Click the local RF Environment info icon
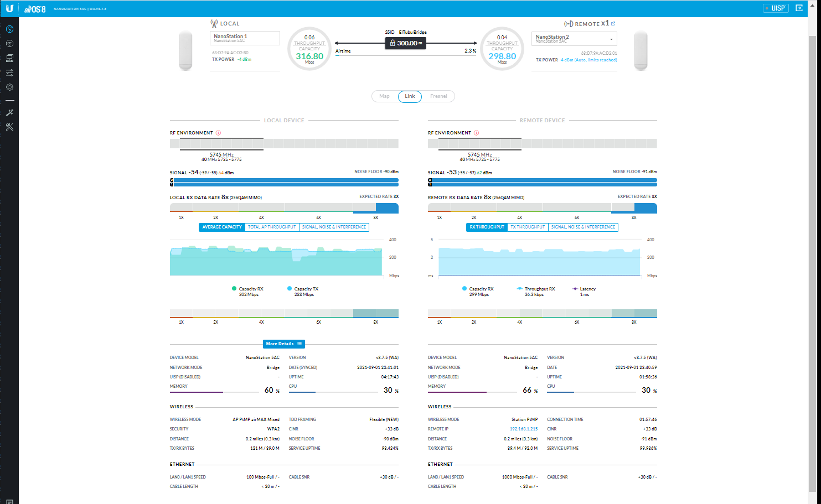821x504 pixels. click(x=218, y=133)
